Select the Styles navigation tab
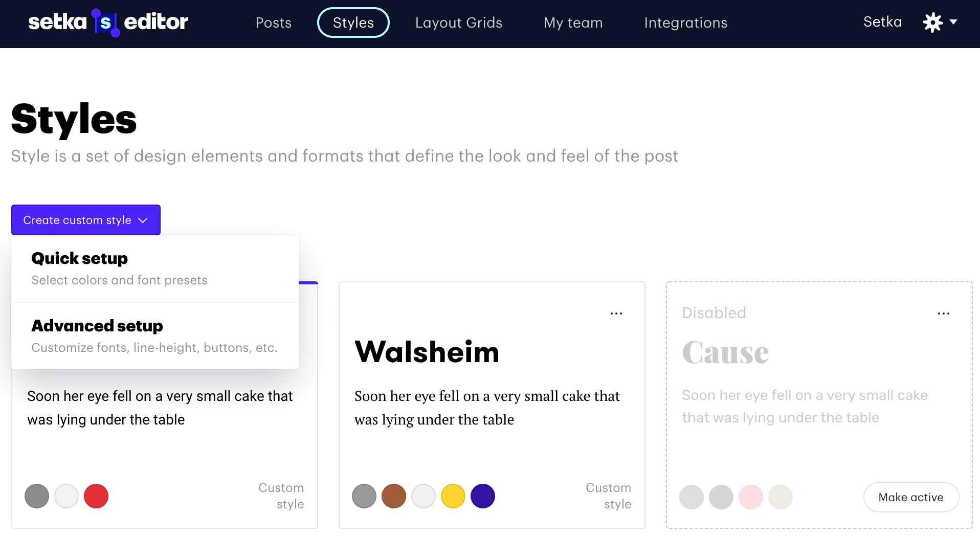The height and width of the screenshot is (537, 980). pos(353,23)
